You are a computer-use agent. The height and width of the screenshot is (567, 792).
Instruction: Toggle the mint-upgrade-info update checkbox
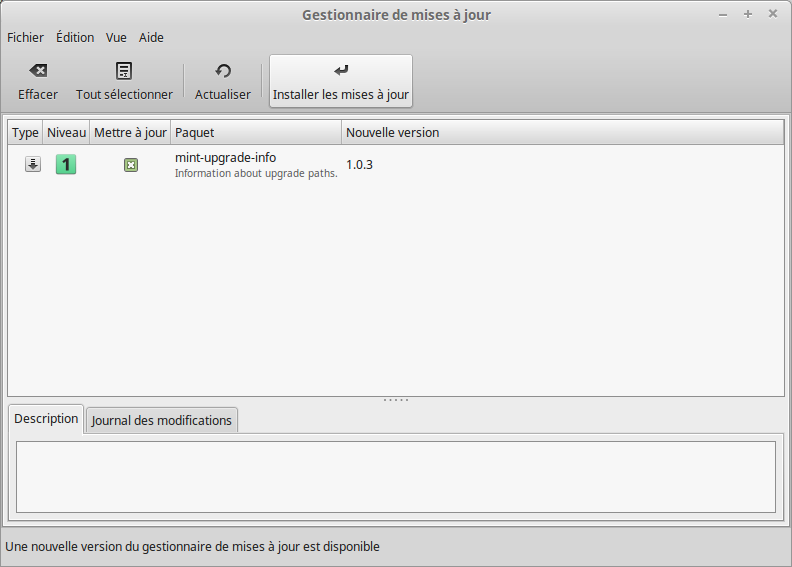[131, 165]
